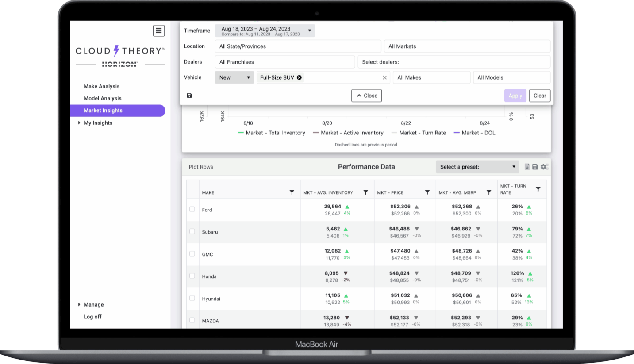Click Subaru price down arrow
The width and height of the screenshot is (634, 364).
point(417,229)
